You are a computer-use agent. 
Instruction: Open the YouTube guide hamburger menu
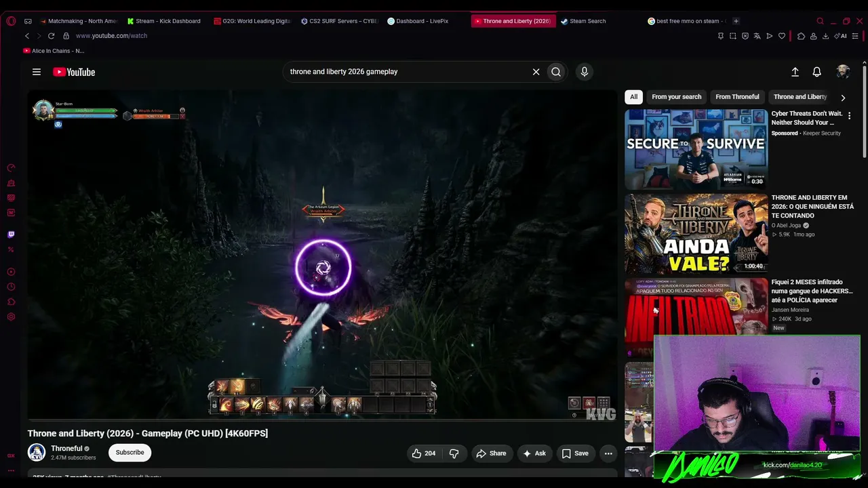(x=37, y=72)
